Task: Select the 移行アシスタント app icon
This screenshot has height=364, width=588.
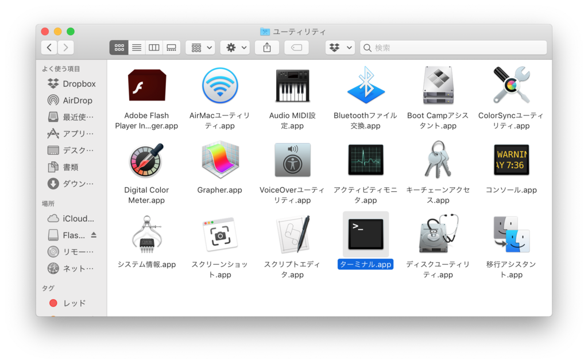Action: tap(511, 234)
